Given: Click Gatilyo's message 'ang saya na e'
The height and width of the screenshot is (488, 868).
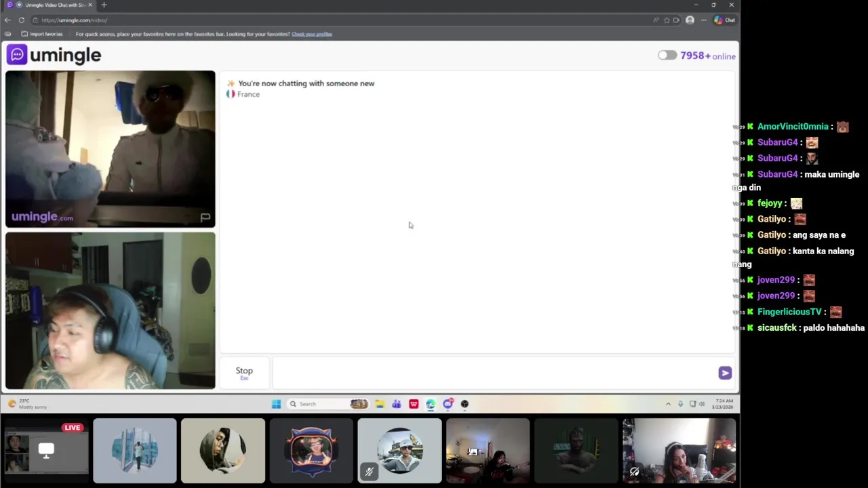Looking at the screenshot, I should pos(818,235).
